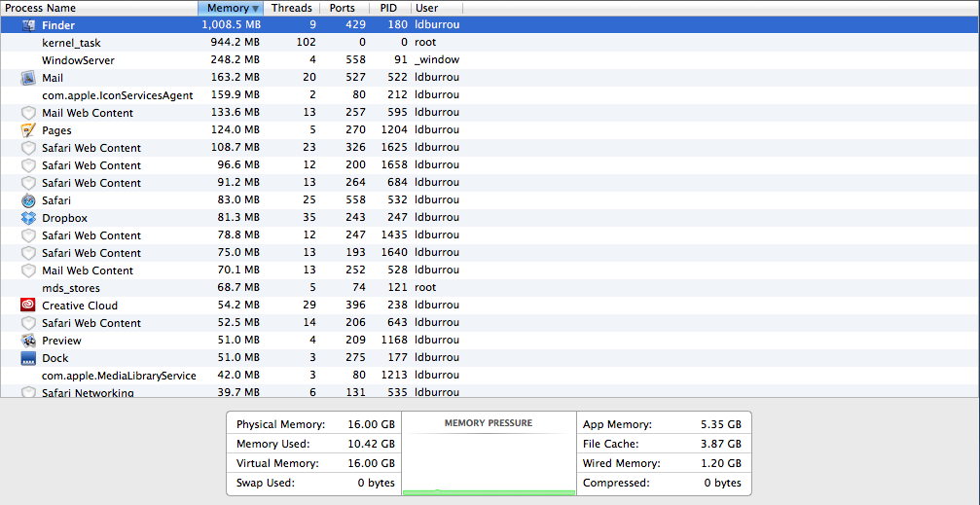Click shield icon of Safari Web Content PID 1640

(x=29, y=253)
